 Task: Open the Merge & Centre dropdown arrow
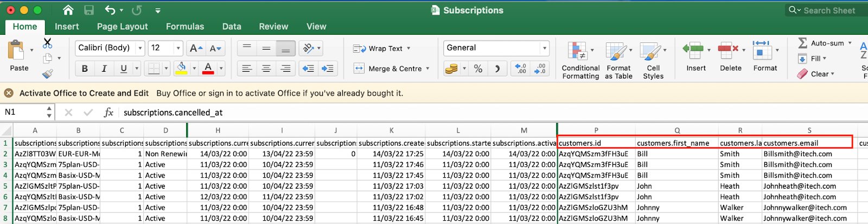427,69
